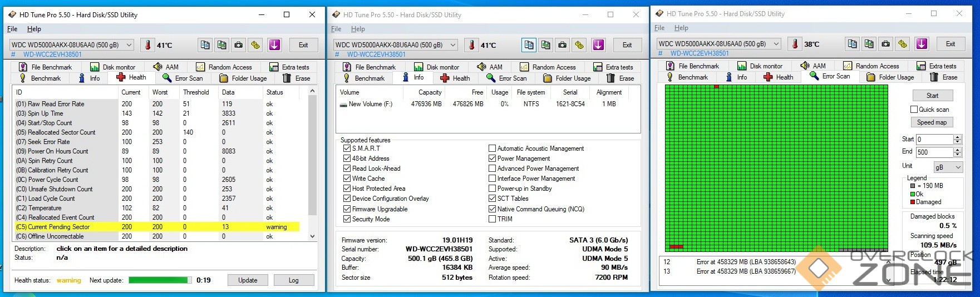
Task: Click the camera screenshot icon in the Error Scan window
Action: (885, 44)
